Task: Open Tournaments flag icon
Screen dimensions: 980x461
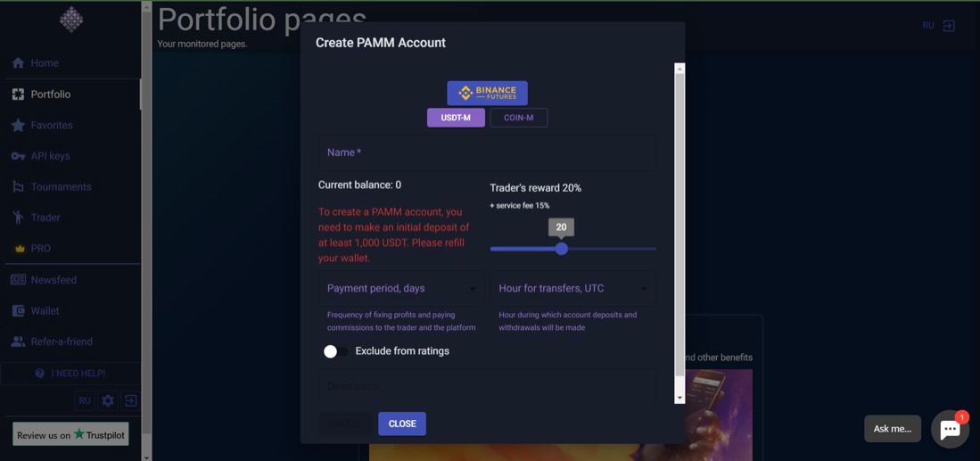Action: pyautogui.click(x=18, y=186)
